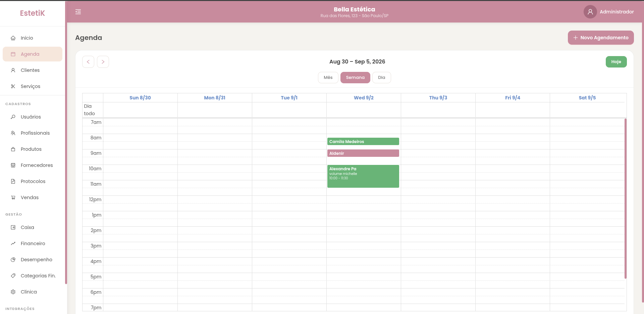Click the Usuários search icon
The height and width of the screenshot is (314, 644).
[13, 117]
